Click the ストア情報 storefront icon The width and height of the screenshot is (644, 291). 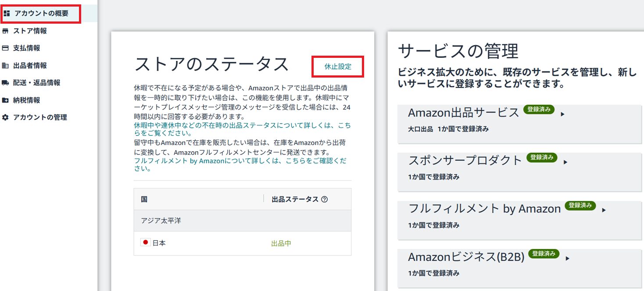point(5,31)
